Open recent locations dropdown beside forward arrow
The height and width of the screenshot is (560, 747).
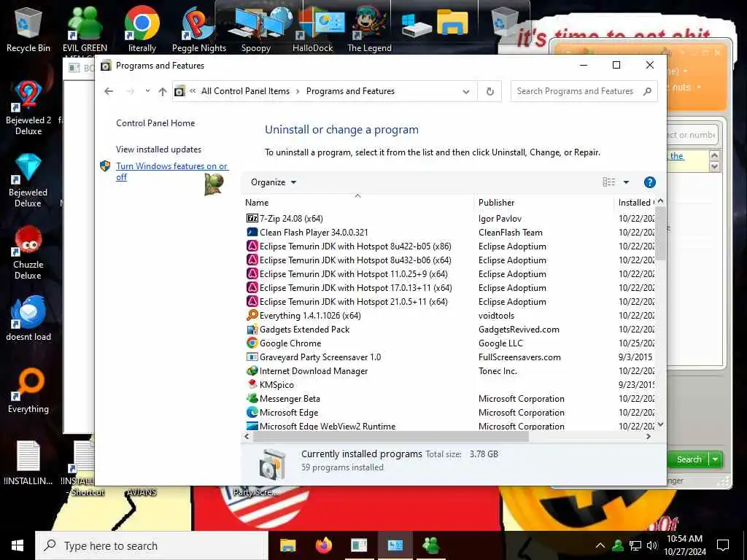pos(147,91)
